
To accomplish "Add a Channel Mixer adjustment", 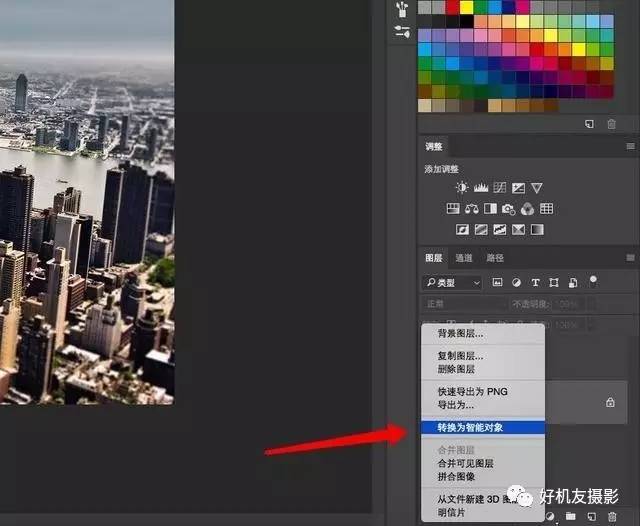I will [527, 209].
